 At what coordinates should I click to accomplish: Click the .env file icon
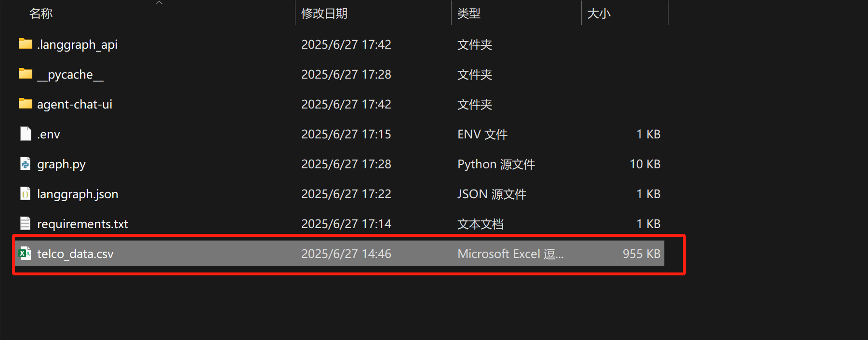[26, 134]
